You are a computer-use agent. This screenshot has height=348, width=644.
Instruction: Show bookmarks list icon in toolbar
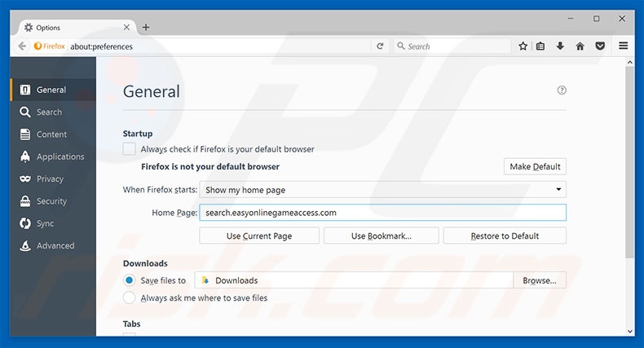point(540,46)
